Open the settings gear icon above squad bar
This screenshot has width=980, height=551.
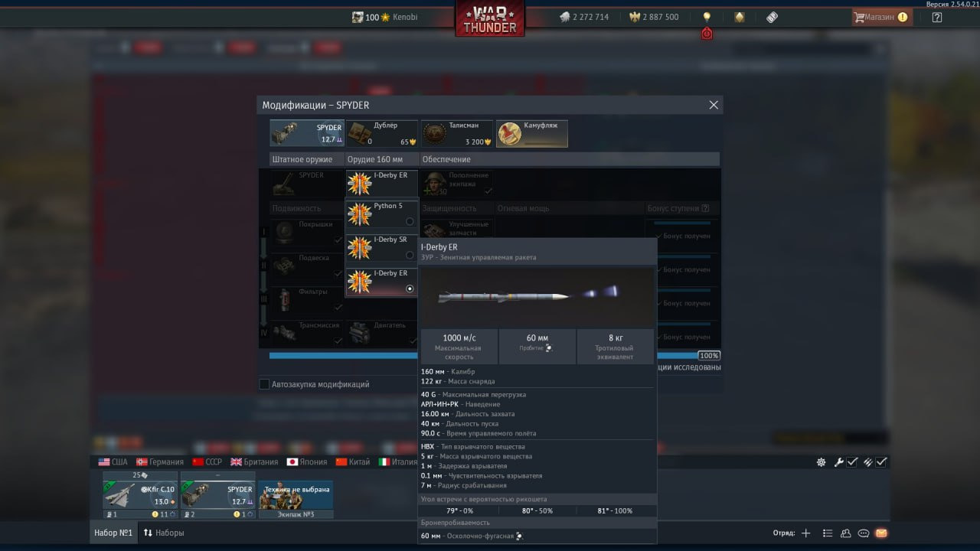coord(821,462)
